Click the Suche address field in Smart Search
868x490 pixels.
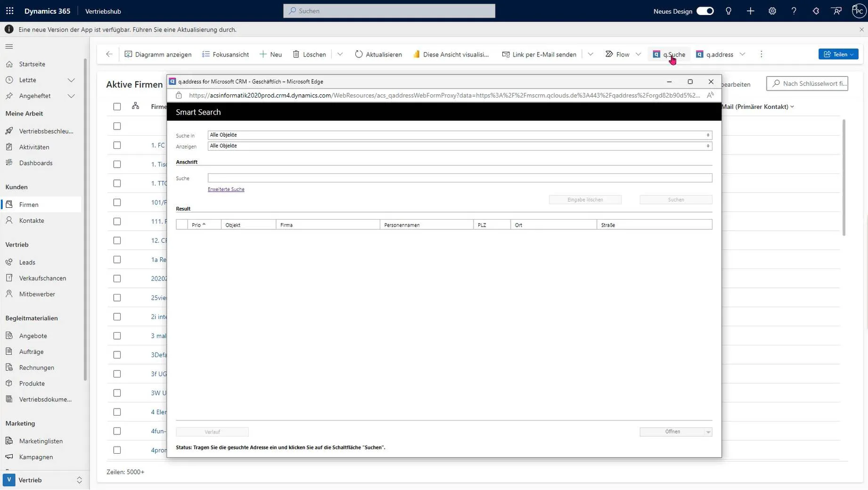click(460, 178)
